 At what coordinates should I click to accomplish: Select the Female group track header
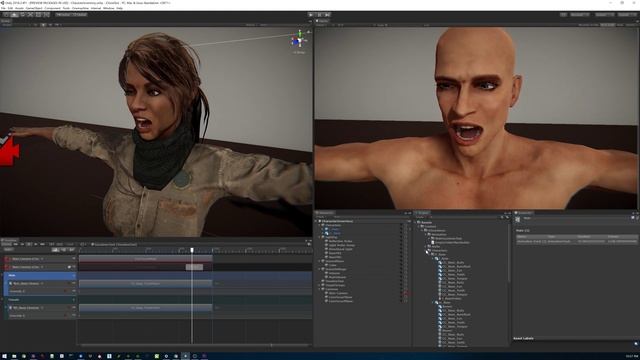point(40,300)
